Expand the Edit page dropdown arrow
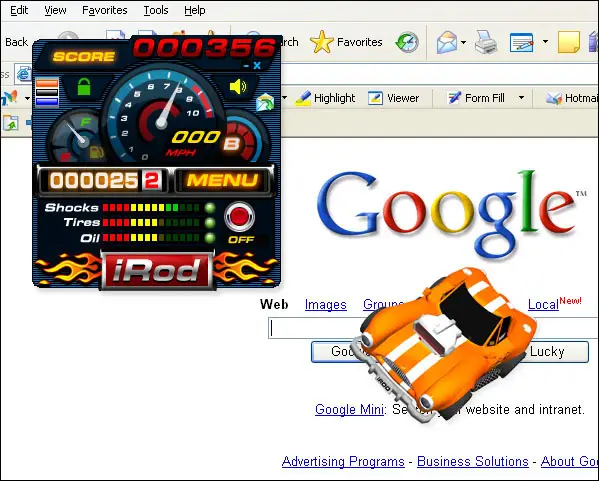The image size is (599, 481). 545,41
